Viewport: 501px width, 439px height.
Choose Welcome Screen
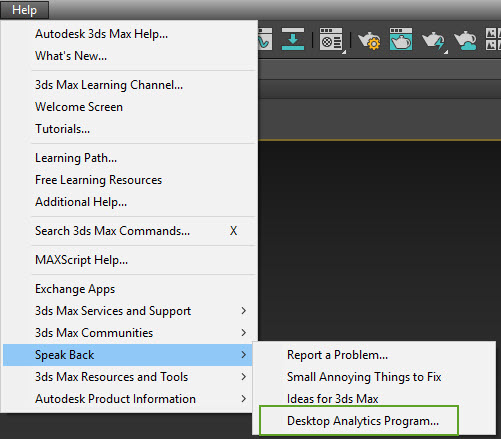[129, 107]
